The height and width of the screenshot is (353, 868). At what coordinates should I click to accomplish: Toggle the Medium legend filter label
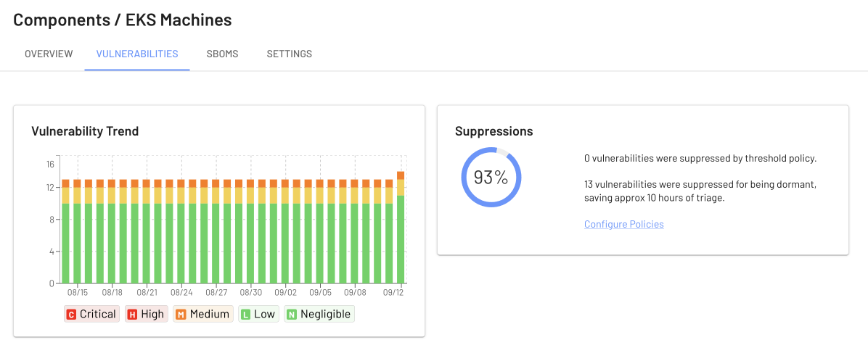(209, 315)
